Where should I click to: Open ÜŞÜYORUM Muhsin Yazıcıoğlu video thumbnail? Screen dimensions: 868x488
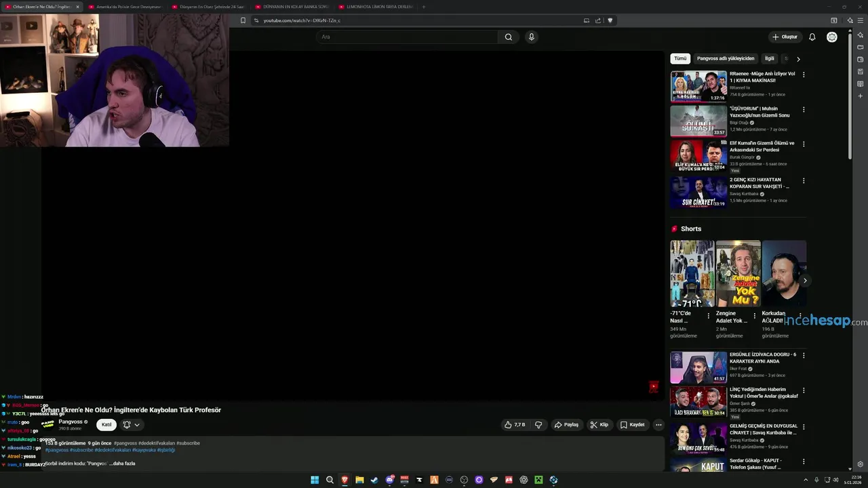(698, 121)
